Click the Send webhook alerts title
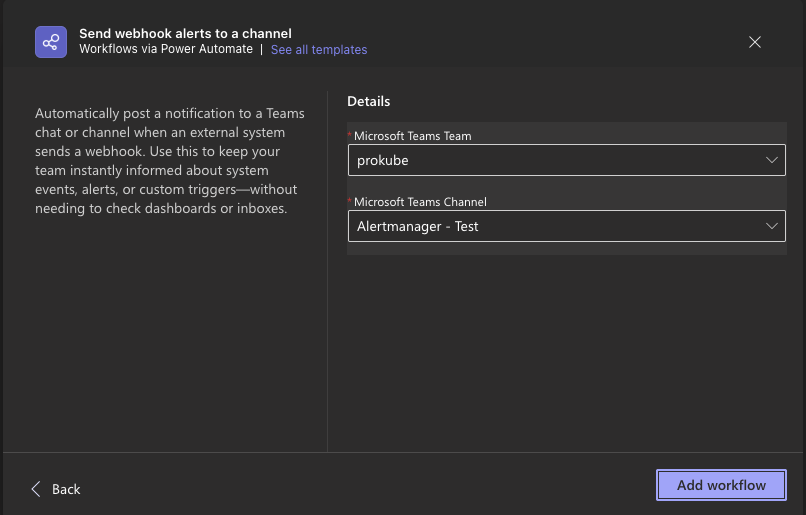The width and height of the screenshot is (806, 515). click(x=185, y=34)
